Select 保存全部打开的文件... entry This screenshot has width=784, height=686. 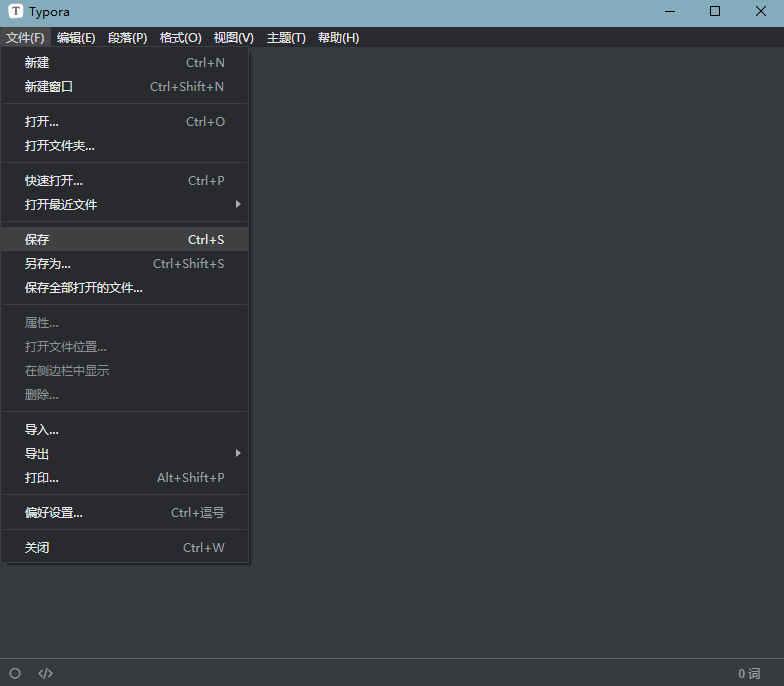pyautogui.click(x=124, y=288)
